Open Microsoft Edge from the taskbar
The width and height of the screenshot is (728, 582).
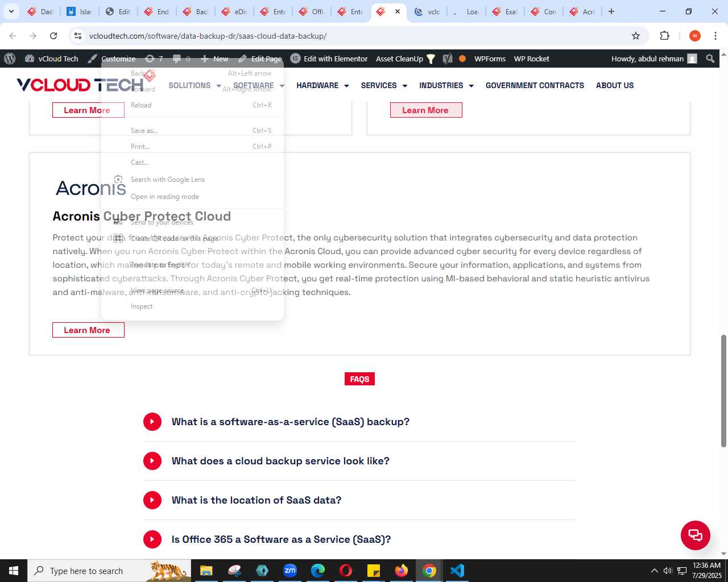tap(318, 571)
